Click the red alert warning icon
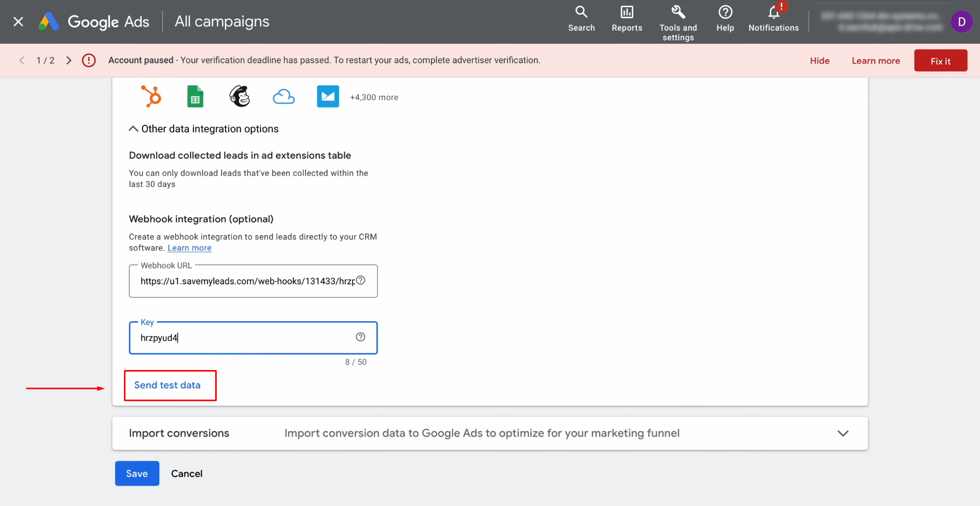This screenshot has width=980, height=506. (89, 60)
